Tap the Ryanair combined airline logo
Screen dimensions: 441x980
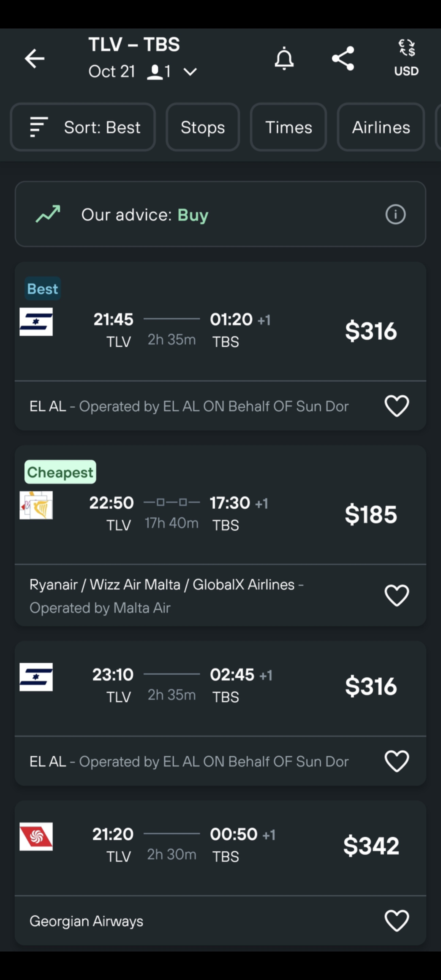[x=36, y=505]
